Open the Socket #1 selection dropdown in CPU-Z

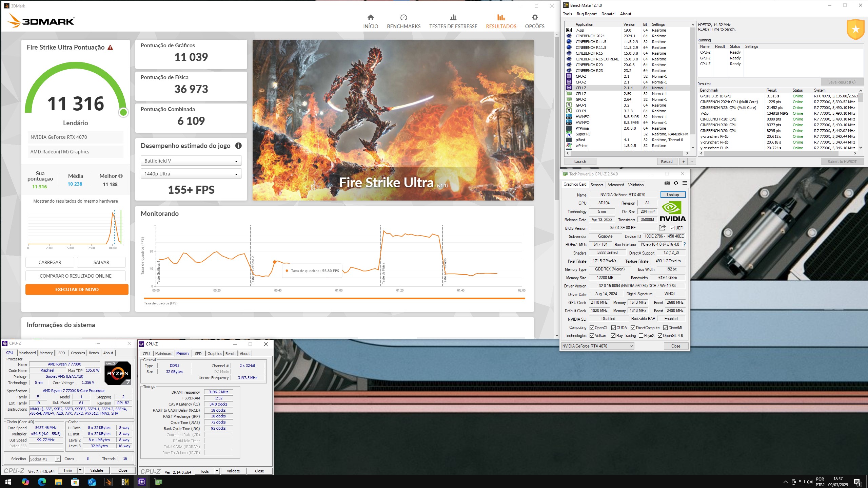tap(45, 459)
